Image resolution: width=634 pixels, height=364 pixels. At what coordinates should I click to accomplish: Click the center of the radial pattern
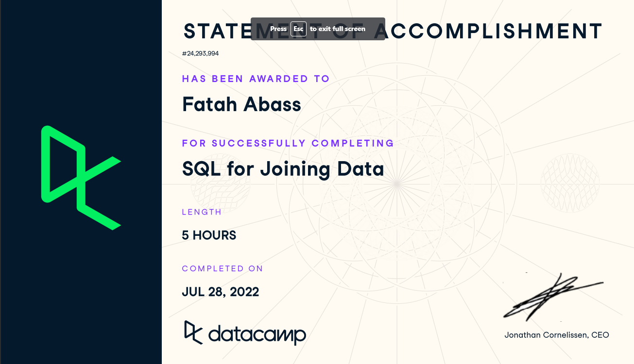[397, 182]
